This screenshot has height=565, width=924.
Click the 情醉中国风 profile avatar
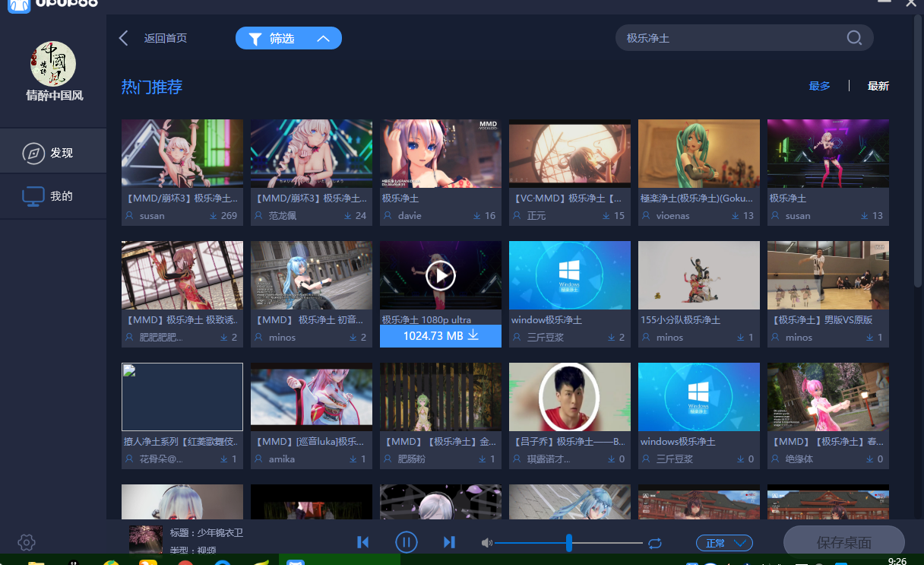53,64
